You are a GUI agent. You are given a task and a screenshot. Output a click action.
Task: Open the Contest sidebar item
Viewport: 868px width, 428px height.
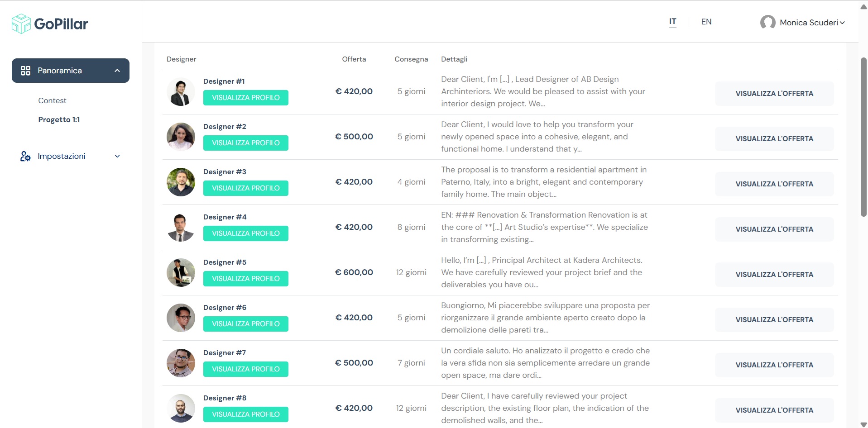coord(52,100)
